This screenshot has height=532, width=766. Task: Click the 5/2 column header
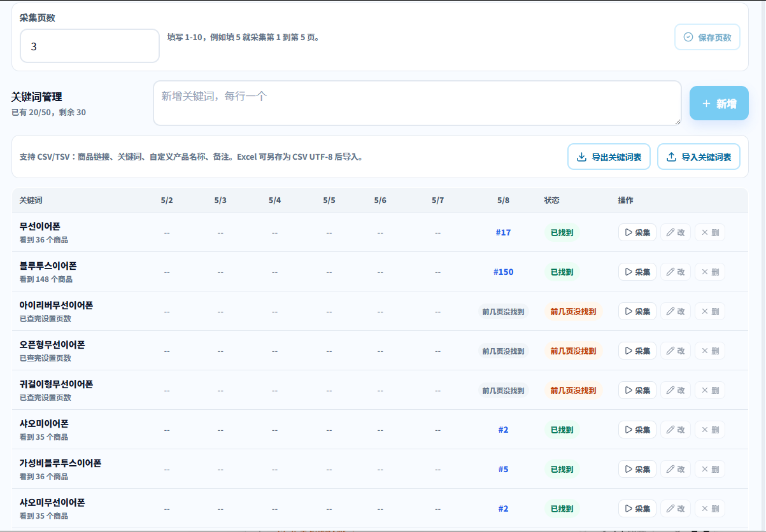[167, 200]
